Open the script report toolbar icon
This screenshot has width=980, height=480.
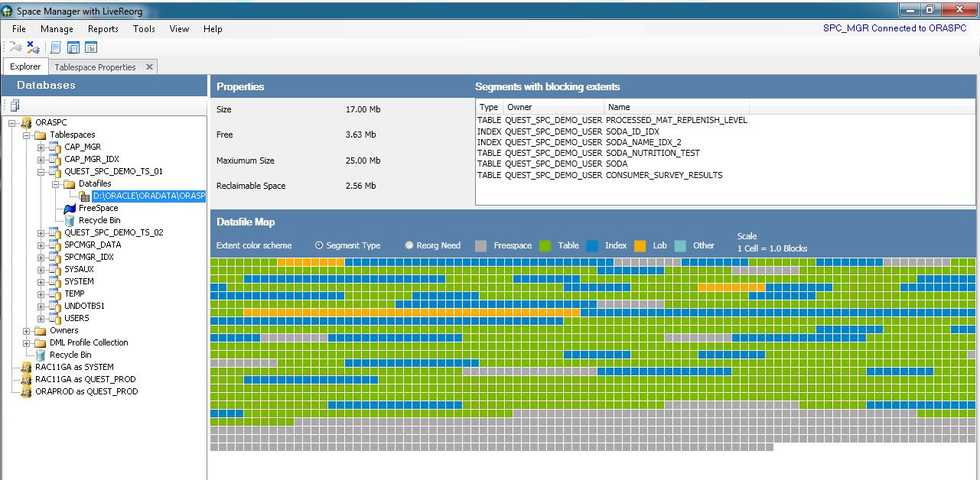click(x=55, y=47)
